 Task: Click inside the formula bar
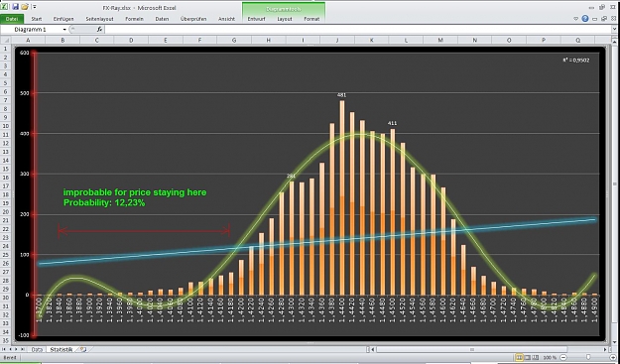[x=358, y=30]
